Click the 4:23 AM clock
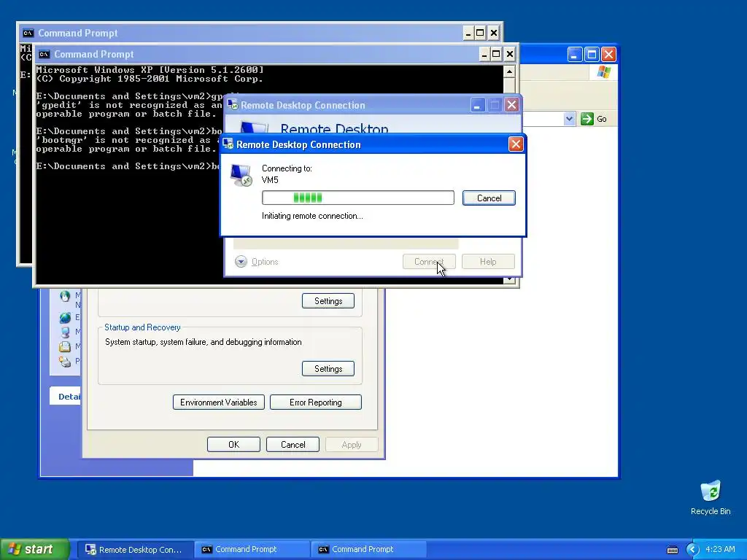Image resolution: width=747 pixels, height=560 pixels. pyautogui.click(x=720, y=550)
